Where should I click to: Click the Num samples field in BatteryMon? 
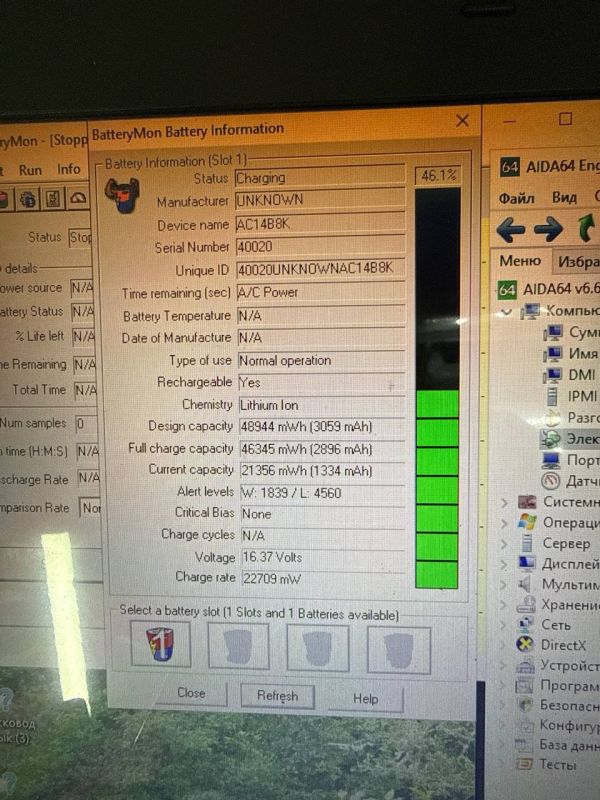(86, 423)
